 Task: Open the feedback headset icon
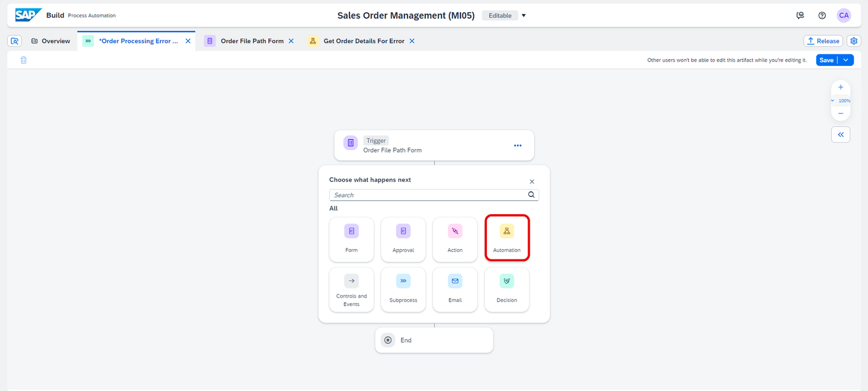(800, 16)
